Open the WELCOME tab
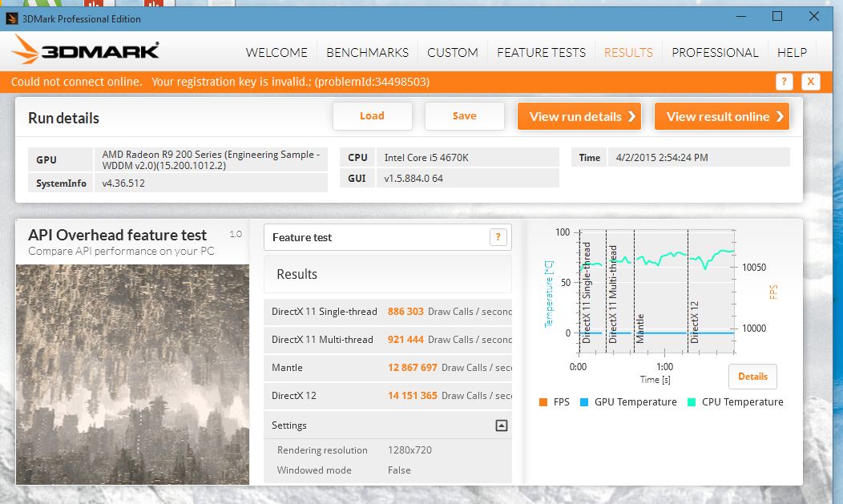Image resolution: width=843 pixels, height=504 pixels. pyautogui.click(x=276, y=53)
